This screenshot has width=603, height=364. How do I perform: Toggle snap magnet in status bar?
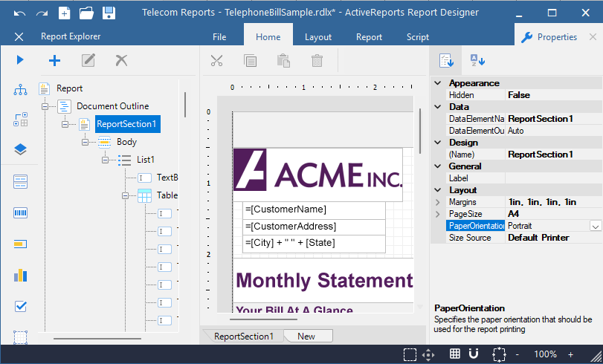tap(474, 354)
